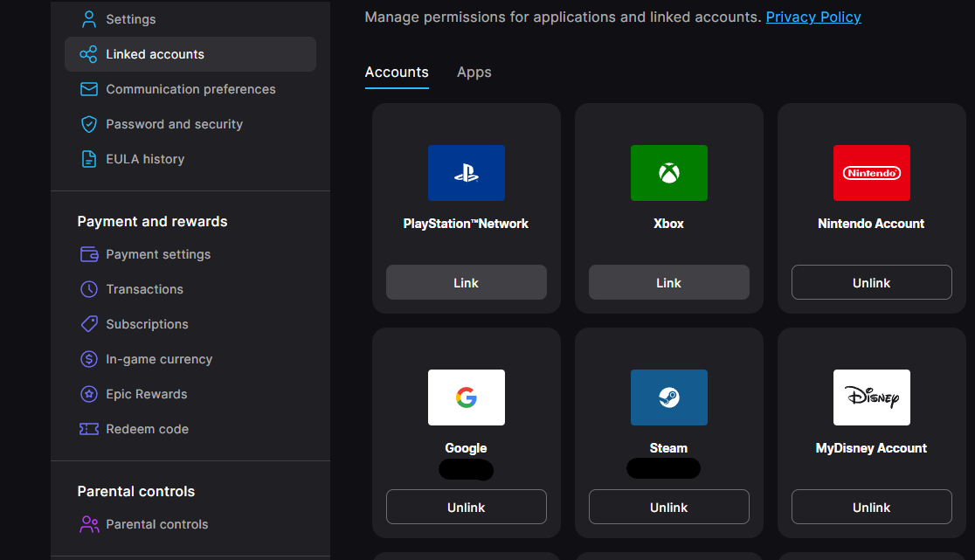Viewport: 975px width, 560px height.
Task: Click the Disney logo tile
Action: point(872,398)
